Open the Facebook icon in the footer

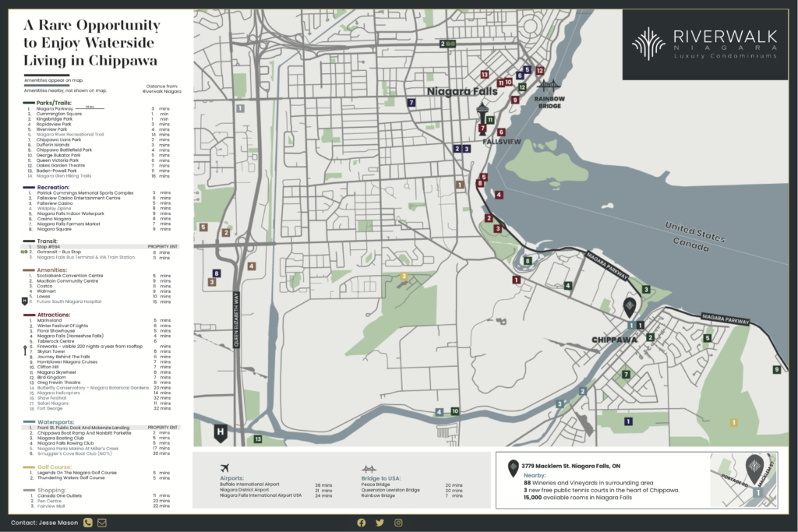pyautogui.click(x=362, y=523)
